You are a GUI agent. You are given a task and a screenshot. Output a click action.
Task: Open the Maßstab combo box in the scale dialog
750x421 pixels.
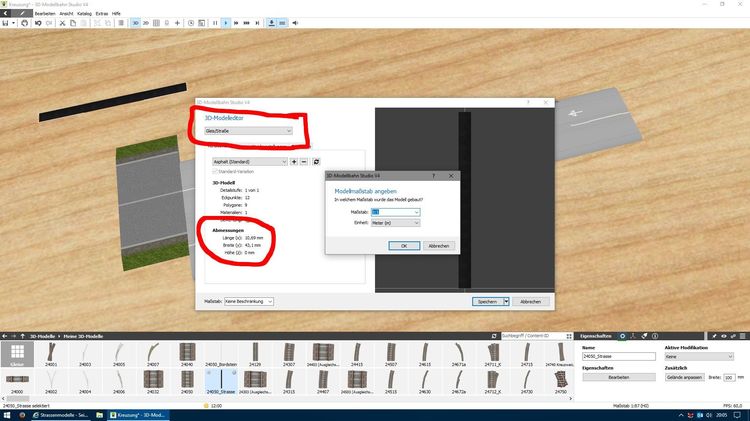pyautogui.click(x=396, y=212)
